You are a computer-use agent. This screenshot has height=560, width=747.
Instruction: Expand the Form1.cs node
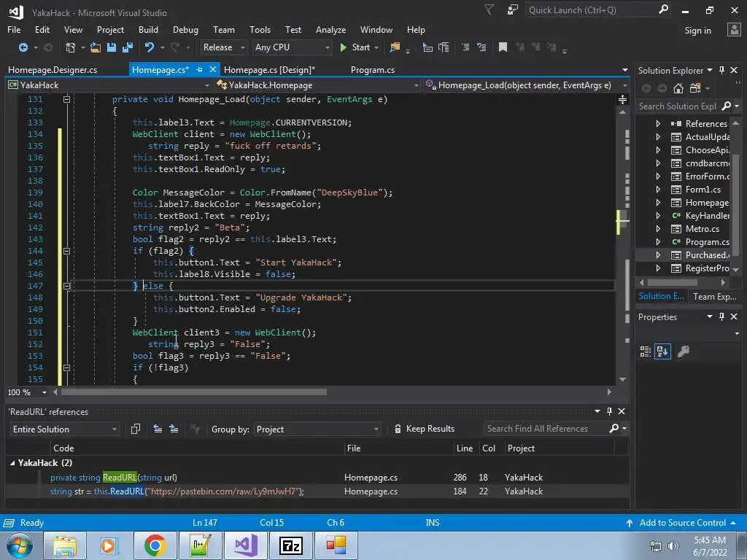point(658,190)
